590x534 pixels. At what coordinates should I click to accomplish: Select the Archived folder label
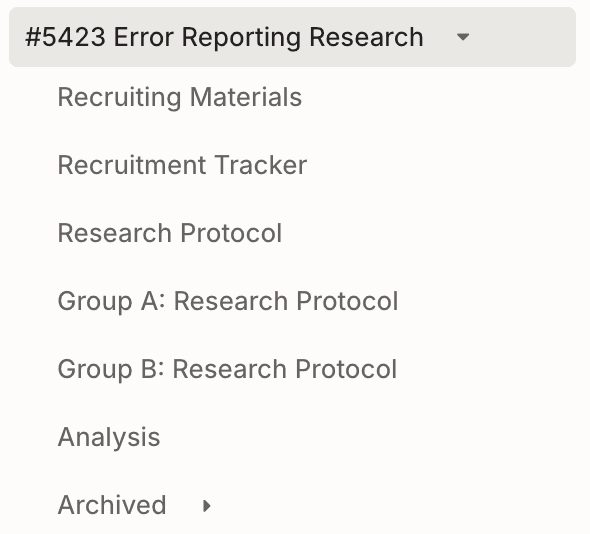[x=112, y=505]
